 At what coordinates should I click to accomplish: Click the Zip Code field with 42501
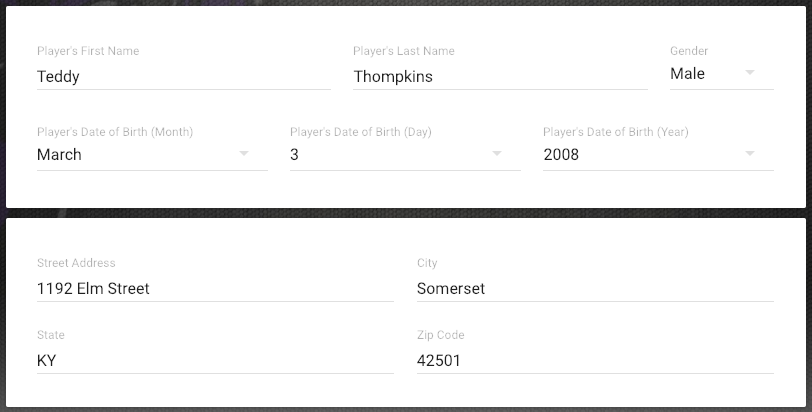(x=595, y=361)
